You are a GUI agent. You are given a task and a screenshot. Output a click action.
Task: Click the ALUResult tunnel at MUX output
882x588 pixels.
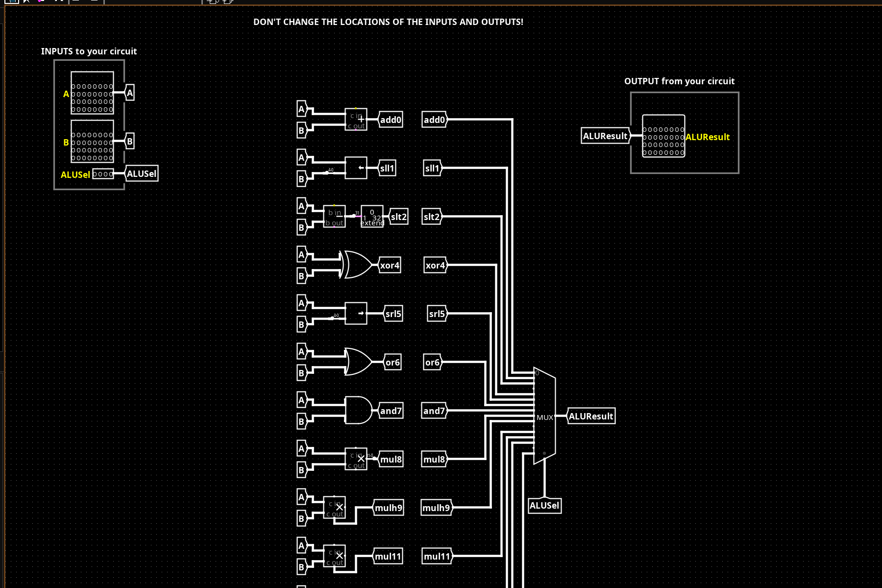[x=590, y=416]
